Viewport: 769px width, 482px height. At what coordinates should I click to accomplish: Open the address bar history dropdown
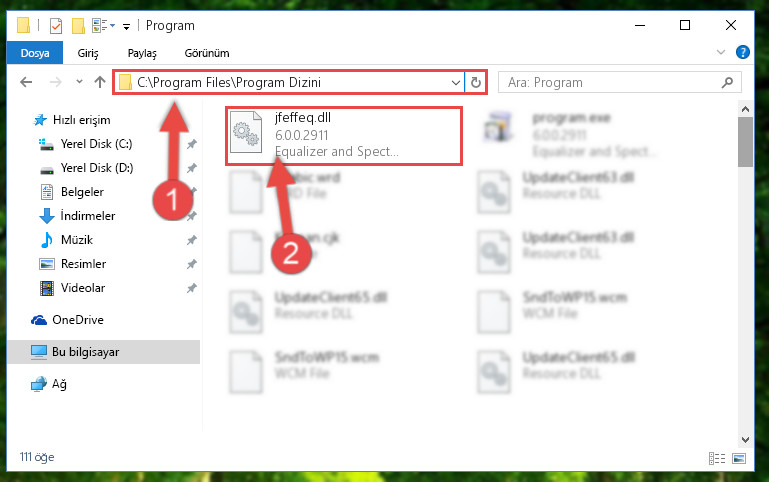click(456, 82)
